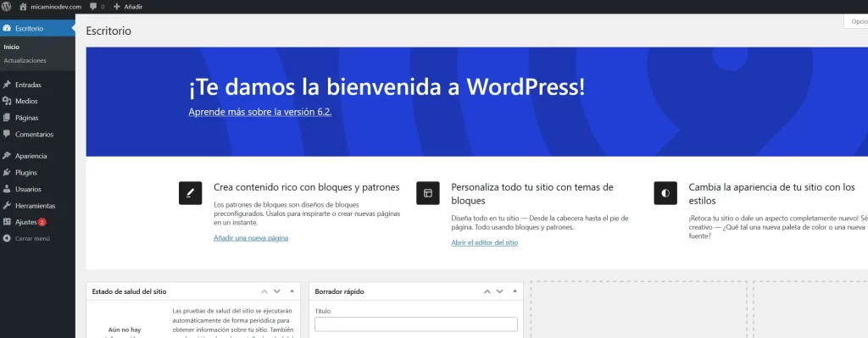Click the Ajustes settings icon
Viewport: 868px width, 338px height.
tap(7, 222)
